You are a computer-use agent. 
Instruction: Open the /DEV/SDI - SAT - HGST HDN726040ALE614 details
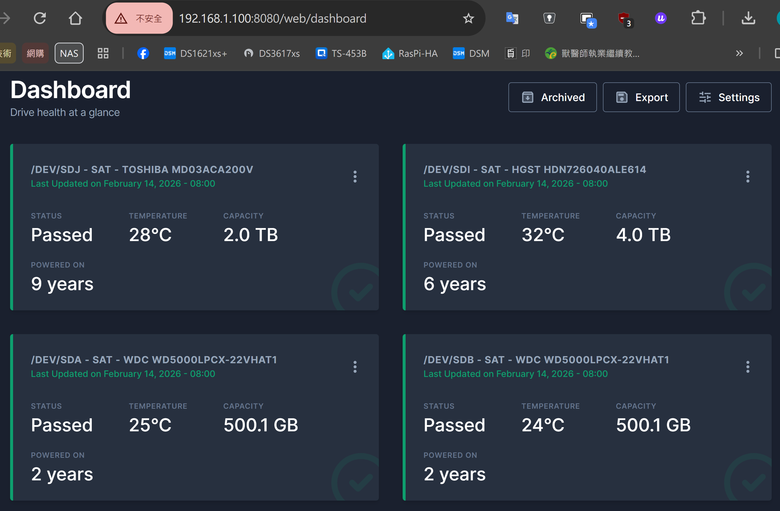point(535,170)
